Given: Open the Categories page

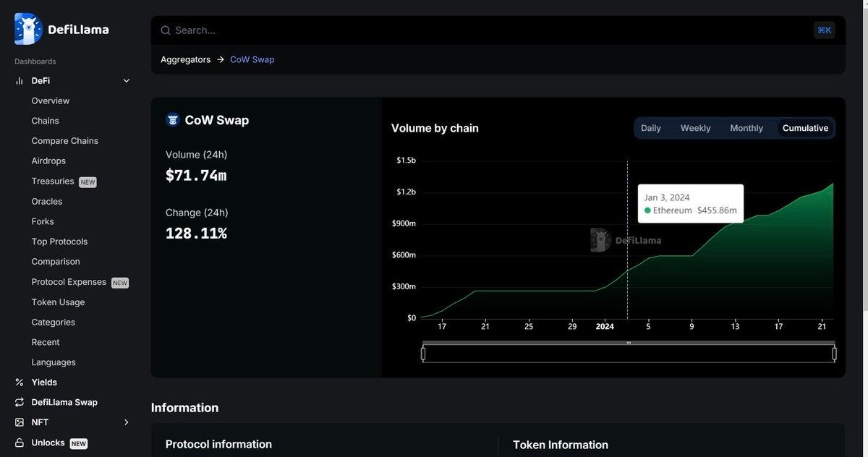Looking at the screenshot, I should coord(54,323).
